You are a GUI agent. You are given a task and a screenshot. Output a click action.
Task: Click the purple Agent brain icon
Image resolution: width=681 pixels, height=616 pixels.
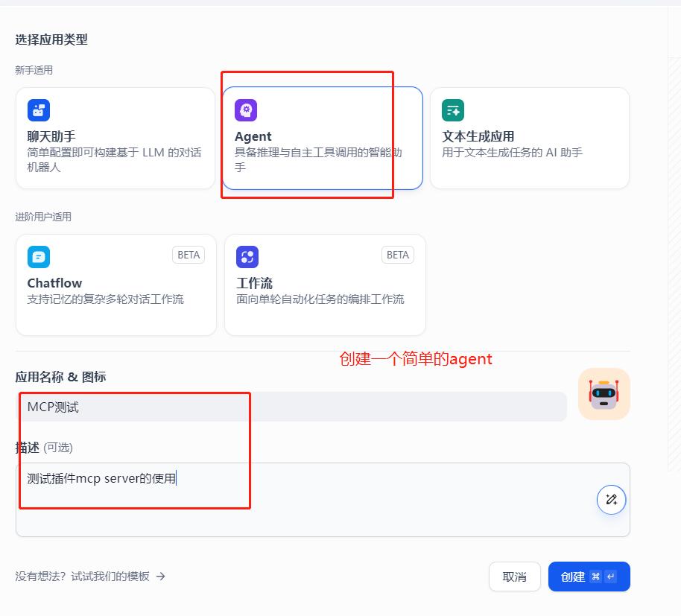246,110
